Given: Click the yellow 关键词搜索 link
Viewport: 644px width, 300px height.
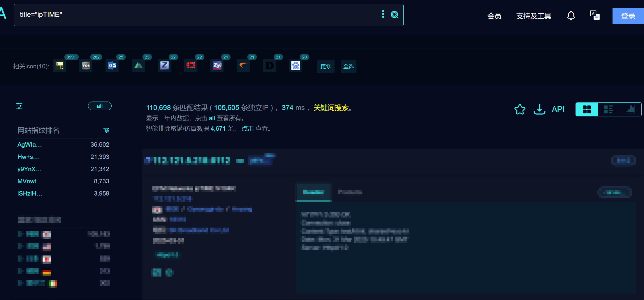Looking at the screenshot, I should click(331, 108).
